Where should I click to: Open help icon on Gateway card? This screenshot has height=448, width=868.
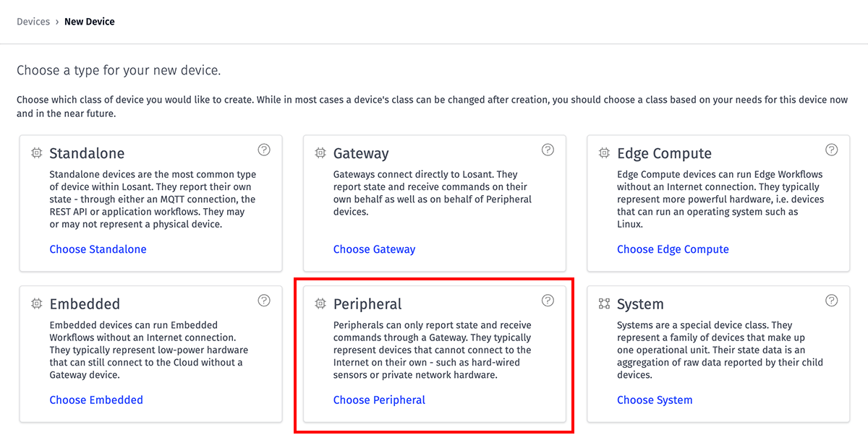(x=548, y=150)
